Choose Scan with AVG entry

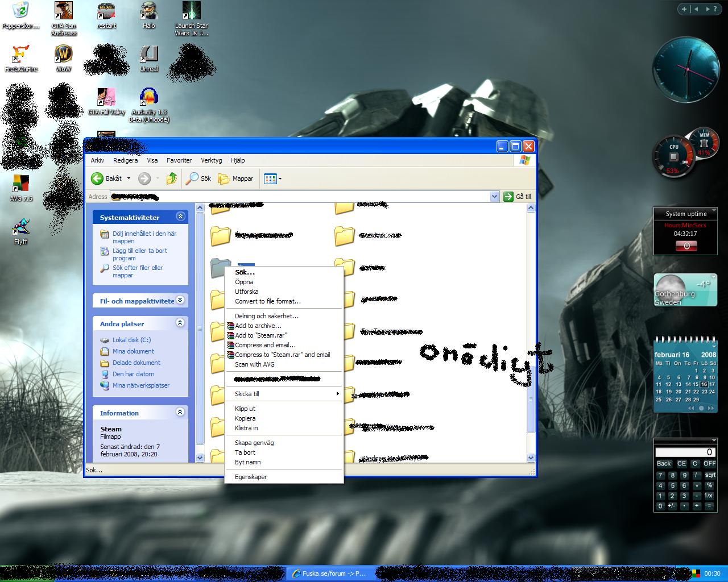(x=284, y=364)
